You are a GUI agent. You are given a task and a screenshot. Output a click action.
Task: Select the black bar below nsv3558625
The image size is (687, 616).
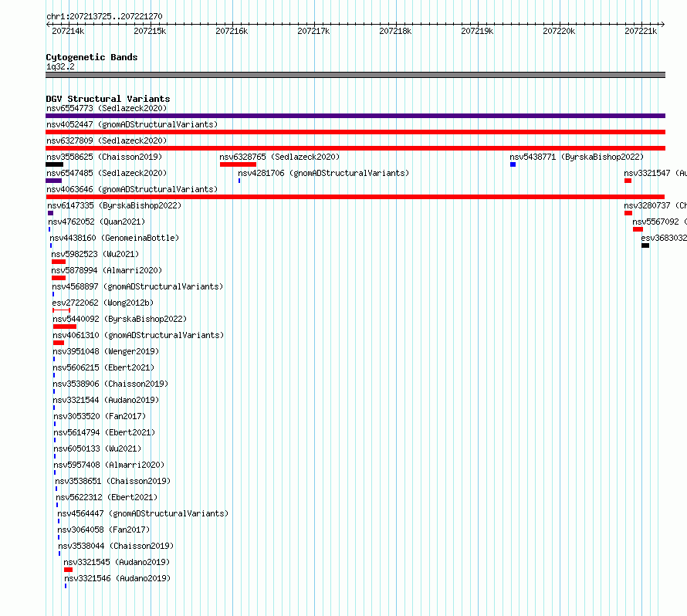tap(54, 164)
